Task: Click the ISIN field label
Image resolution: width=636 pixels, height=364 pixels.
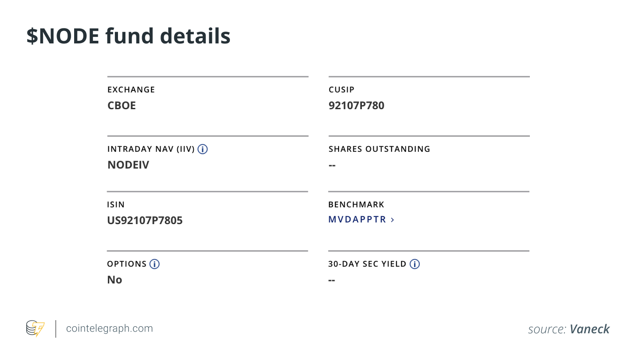Action: pos(116,204)
